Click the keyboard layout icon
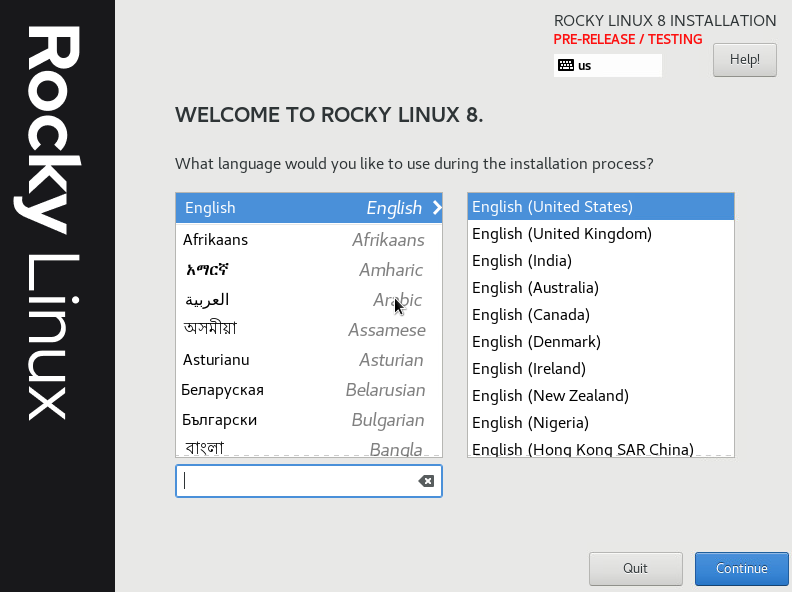This screenshot has width=792, height=592. [566, 65]
